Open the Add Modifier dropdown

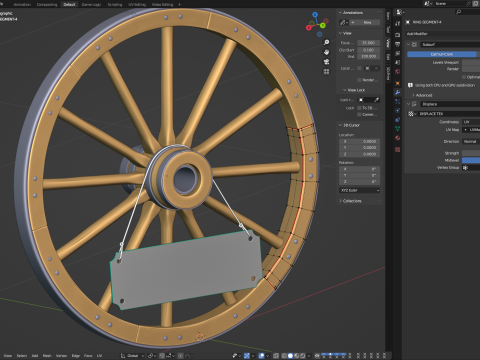443,34
